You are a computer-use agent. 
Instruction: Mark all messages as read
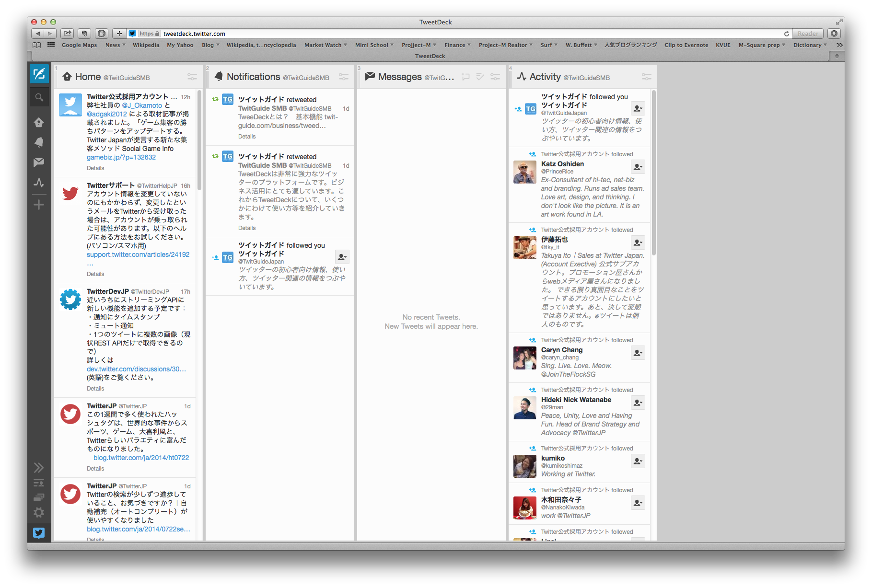pos(480,77)
